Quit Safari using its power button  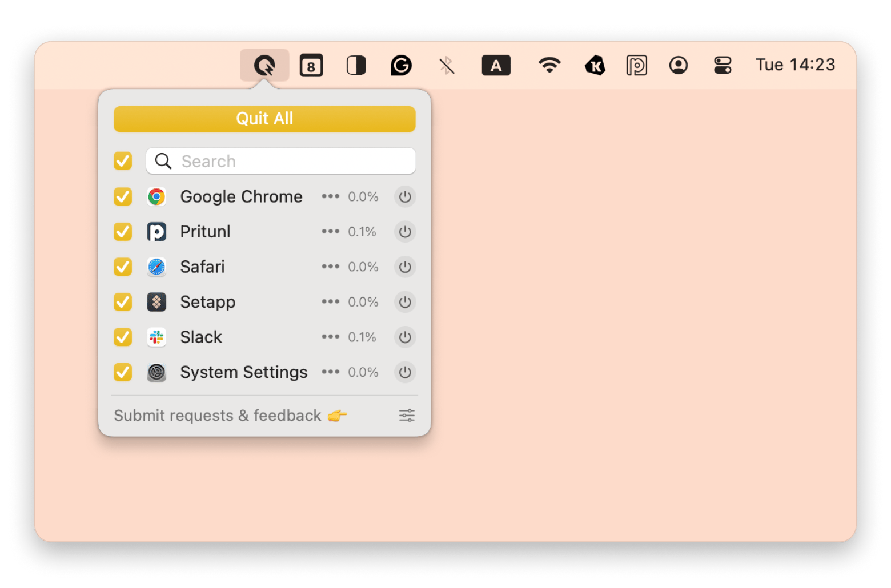pyautogui.click(x=405, y=267)
